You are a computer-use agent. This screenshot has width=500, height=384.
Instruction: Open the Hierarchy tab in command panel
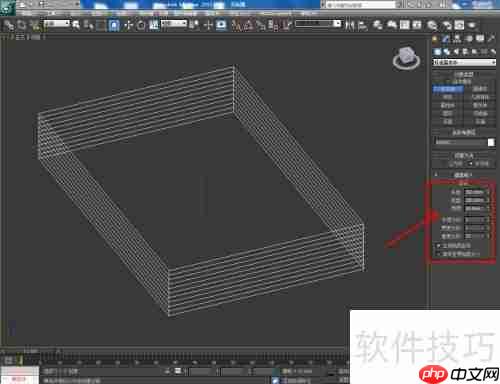[x=457, y=39]
